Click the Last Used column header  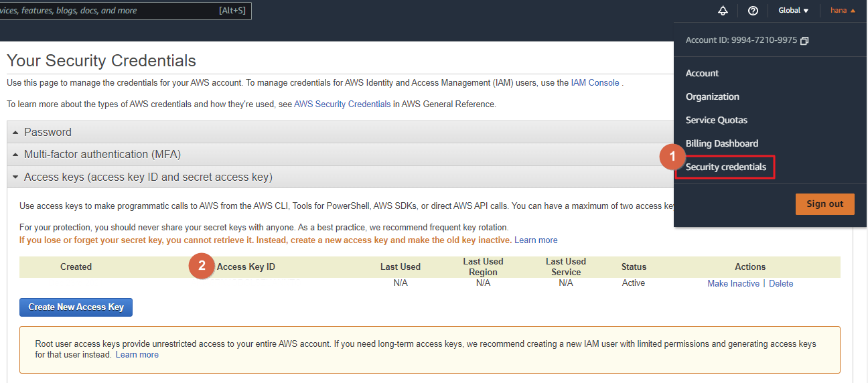401,266
